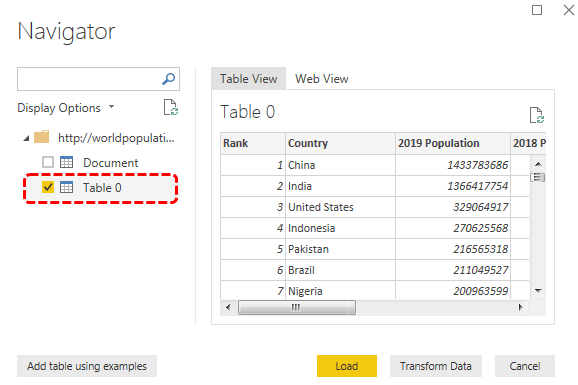Click the vertical scrollbar up arrow

[538, 164]
